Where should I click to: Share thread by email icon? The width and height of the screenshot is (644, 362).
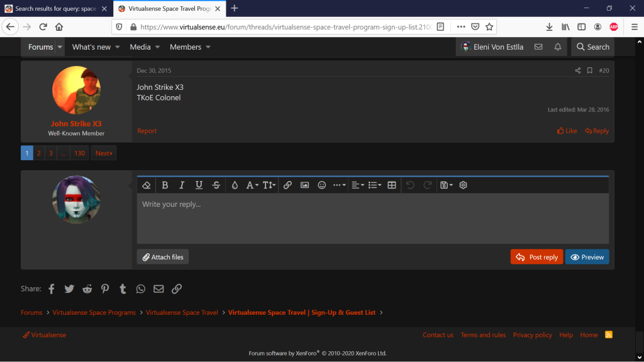click(158, 289)
